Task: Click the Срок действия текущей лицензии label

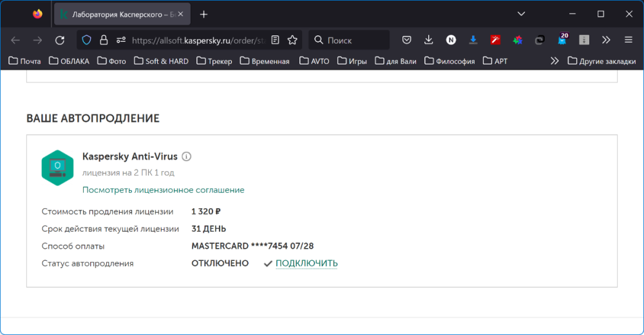Action: pos(110,229)
